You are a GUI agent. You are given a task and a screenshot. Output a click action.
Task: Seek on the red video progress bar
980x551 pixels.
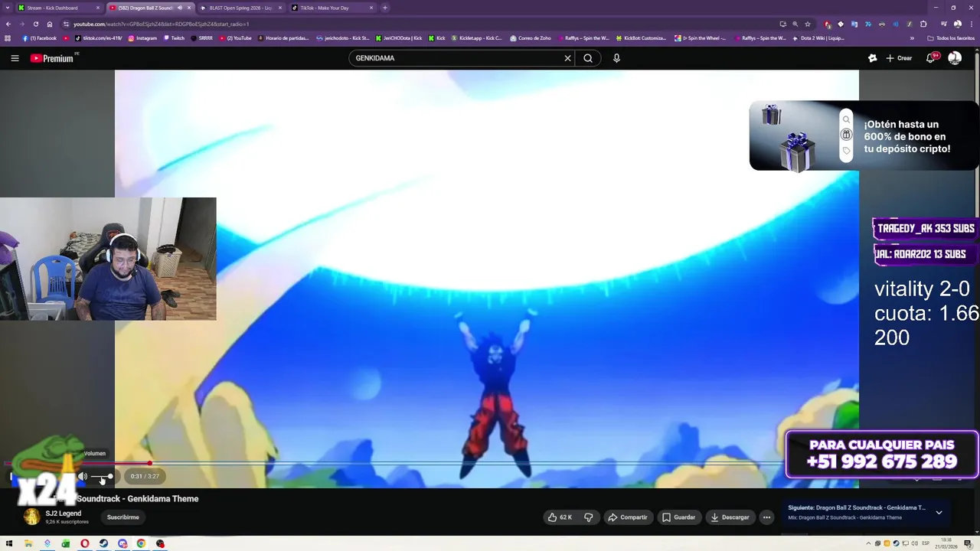click(x=394, y=463)
